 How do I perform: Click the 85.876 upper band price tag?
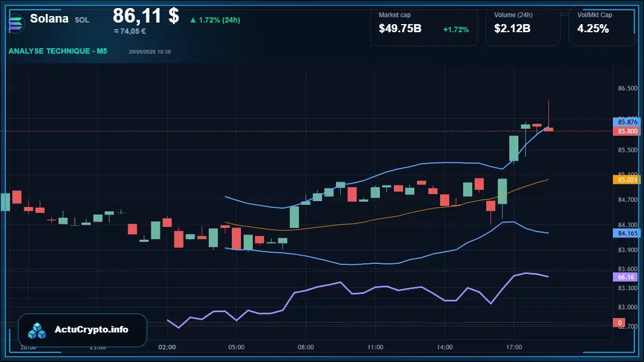pos(627,122)
